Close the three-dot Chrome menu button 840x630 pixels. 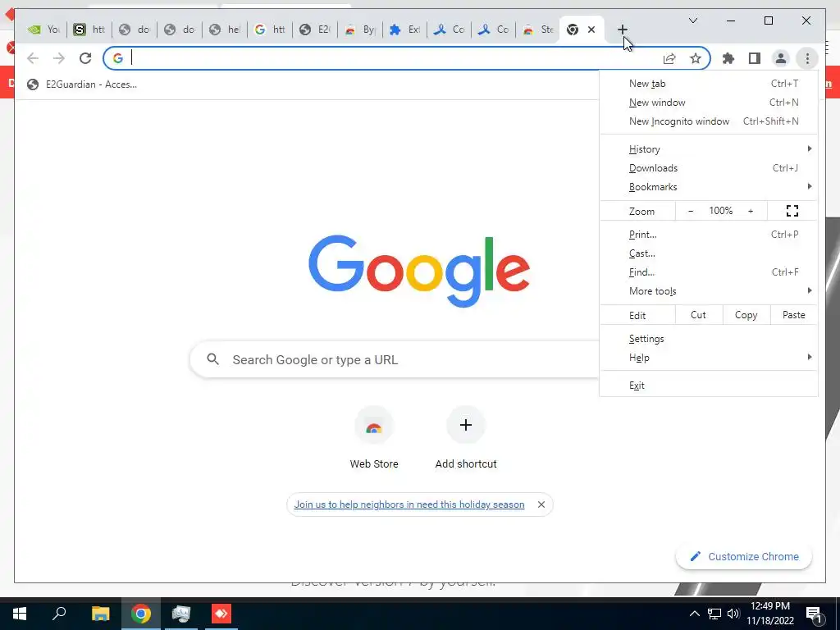pos(807,58)
